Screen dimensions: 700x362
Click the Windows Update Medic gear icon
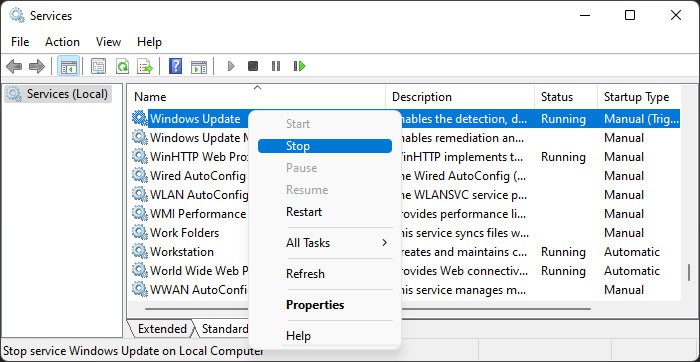click(x=140, y=137)
